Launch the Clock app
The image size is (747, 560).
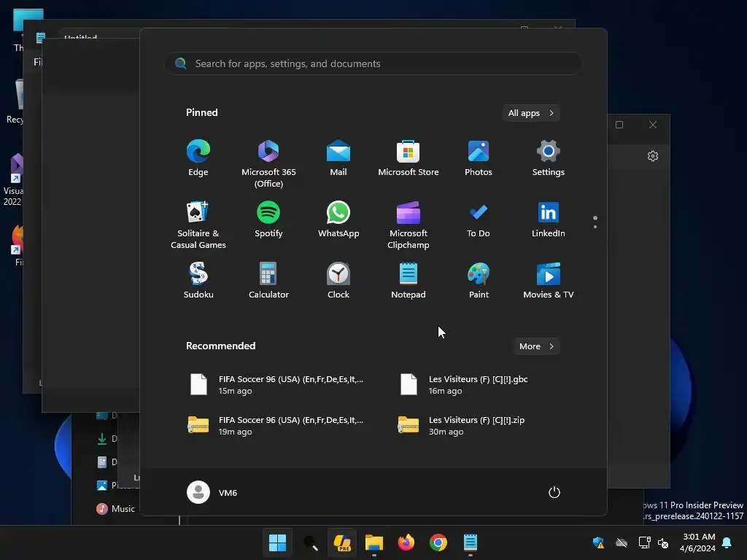(x=338, y=281)
